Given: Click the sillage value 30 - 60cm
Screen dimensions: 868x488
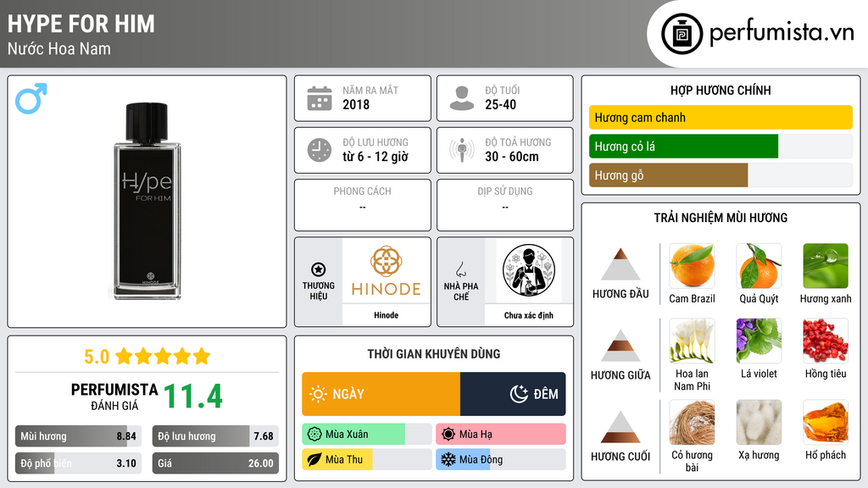Looking at the screenshot, I should pyautogui.click(x=511, y=157).
